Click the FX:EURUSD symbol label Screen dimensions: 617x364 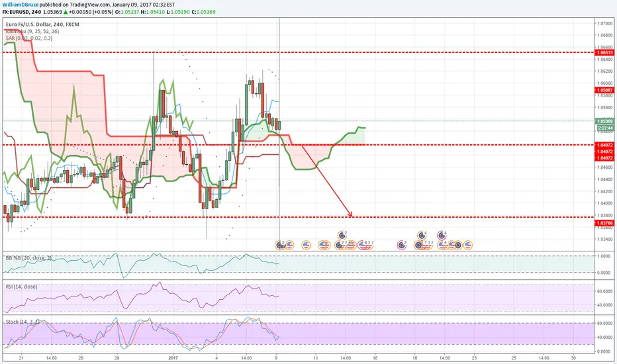[15, 12]
